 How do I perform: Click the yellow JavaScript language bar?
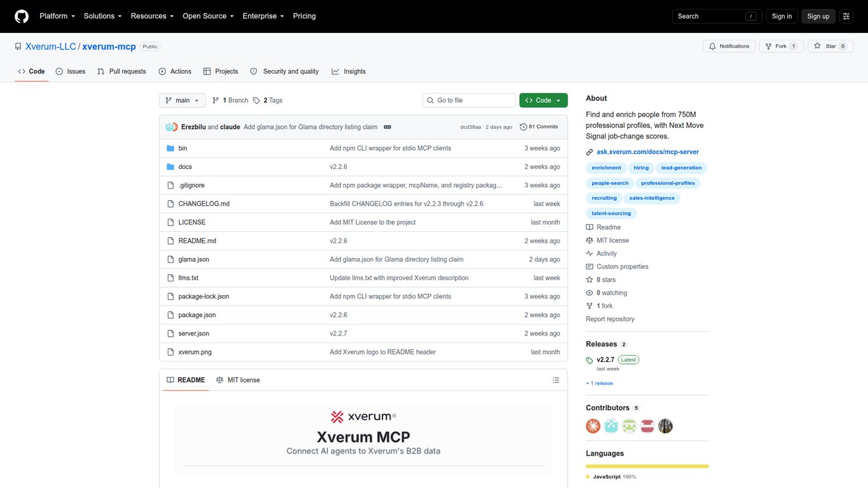(647, 466)
